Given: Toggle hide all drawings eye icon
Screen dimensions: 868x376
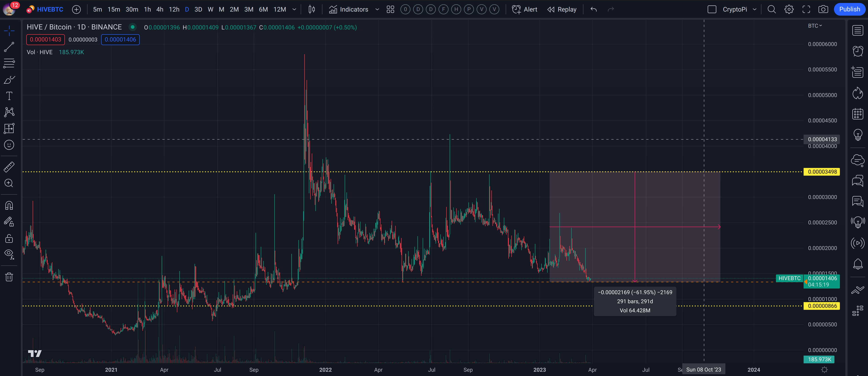Looking at the screenshot, I should [9, 254].
